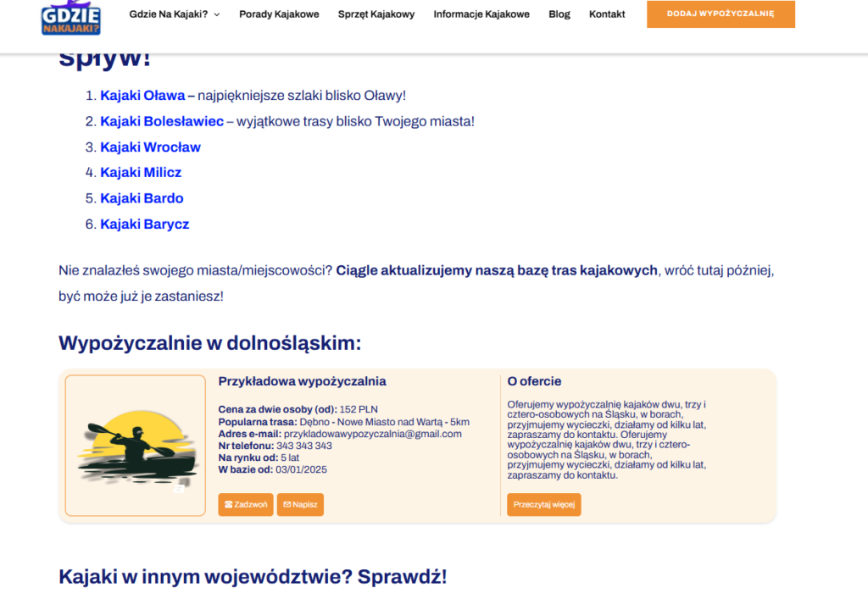Click the O ofercie heading

534,381
